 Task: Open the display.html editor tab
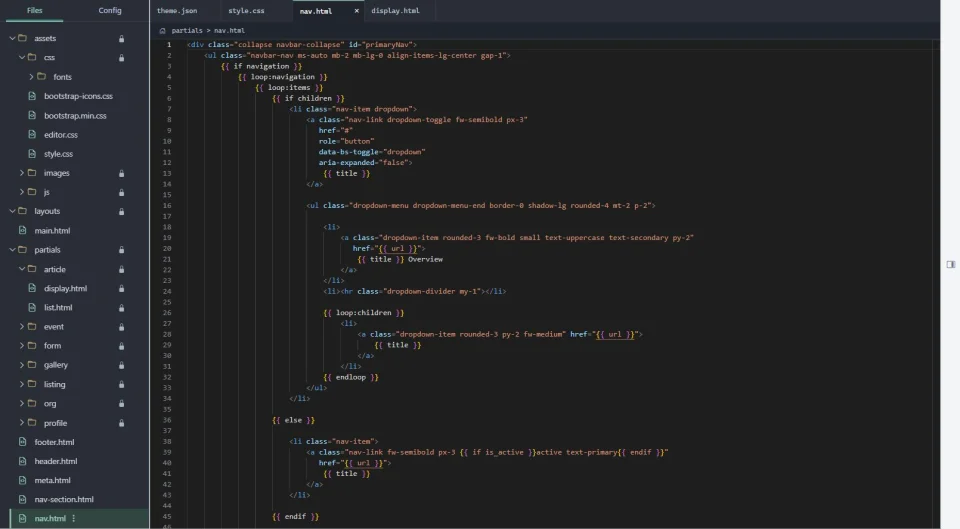[395, 10]
